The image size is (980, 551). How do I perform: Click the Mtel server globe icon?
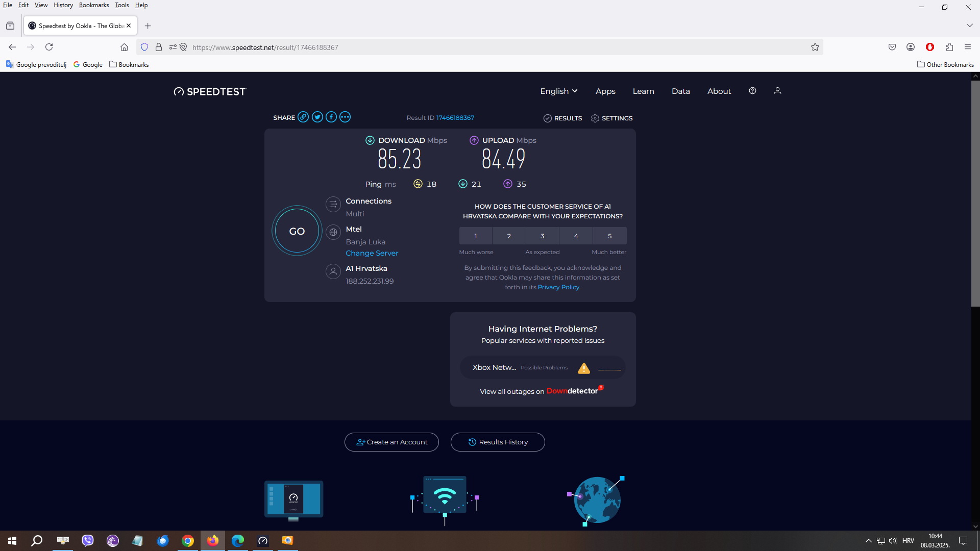click(333, 232)
